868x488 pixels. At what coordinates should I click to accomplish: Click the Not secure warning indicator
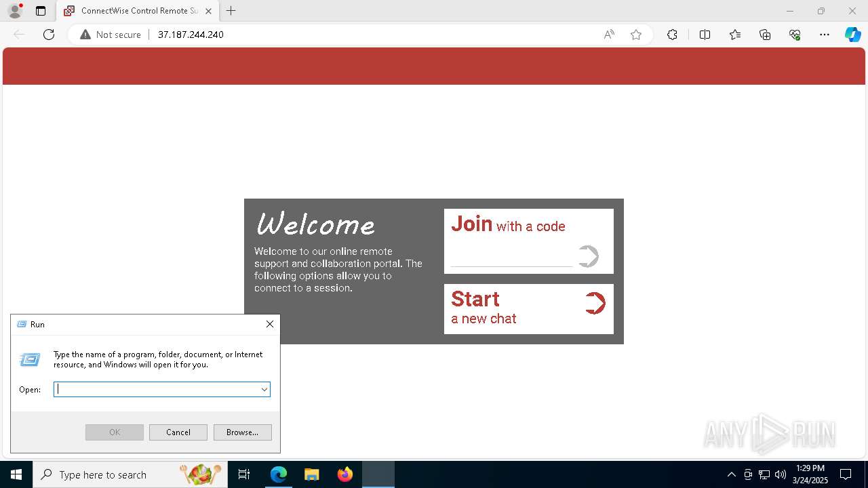[111, 35]
